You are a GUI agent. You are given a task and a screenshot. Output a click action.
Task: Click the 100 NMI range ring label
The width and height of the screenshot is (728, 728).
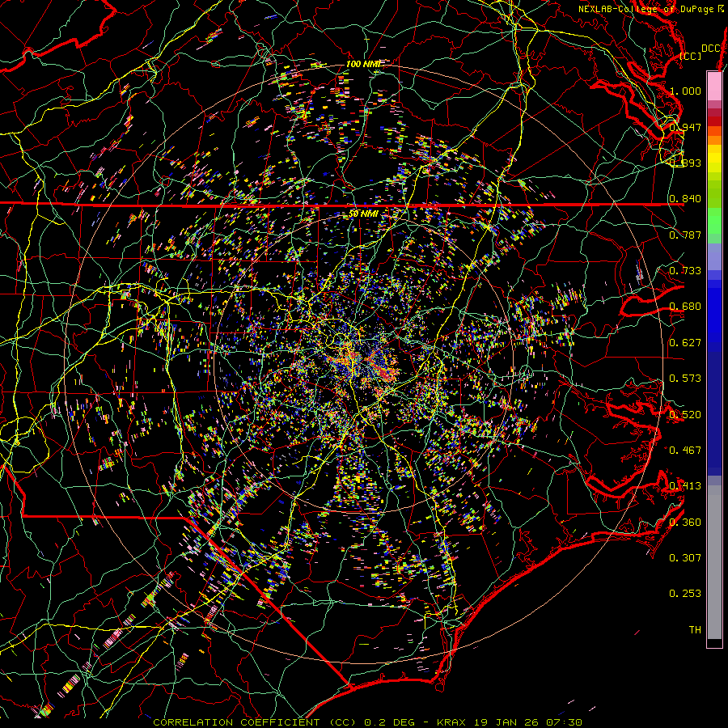(x=362, y=64)
